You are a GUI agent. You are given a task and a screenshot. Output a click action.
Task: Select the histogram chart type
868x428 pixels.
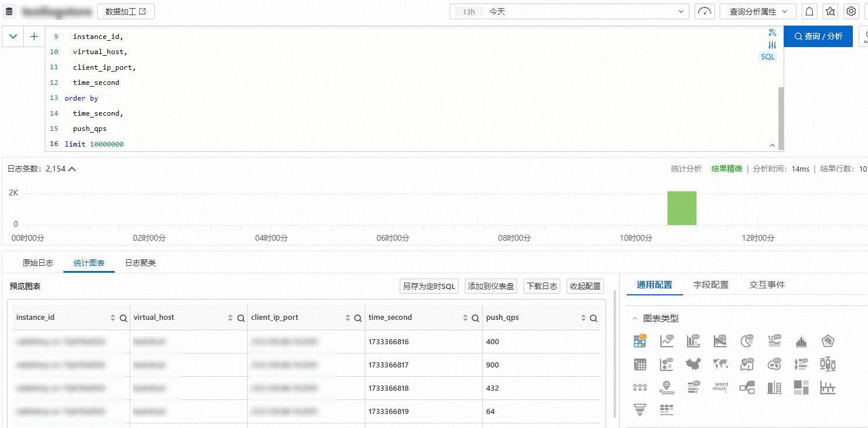[801, 341]
